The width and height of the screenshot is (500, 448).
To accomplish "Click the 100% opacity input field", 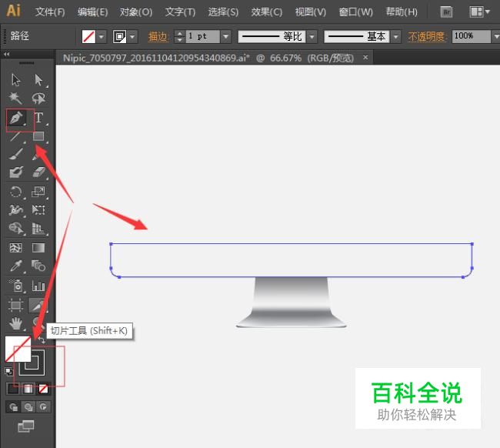I will click(x=472, y=36).
